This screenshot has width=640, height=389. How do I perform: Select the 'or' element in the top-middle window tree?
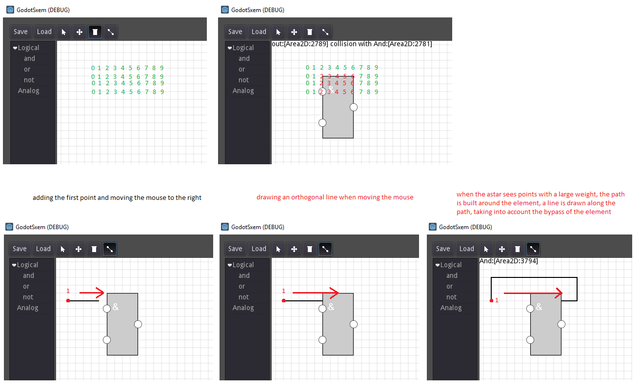(x=242, y=69)
